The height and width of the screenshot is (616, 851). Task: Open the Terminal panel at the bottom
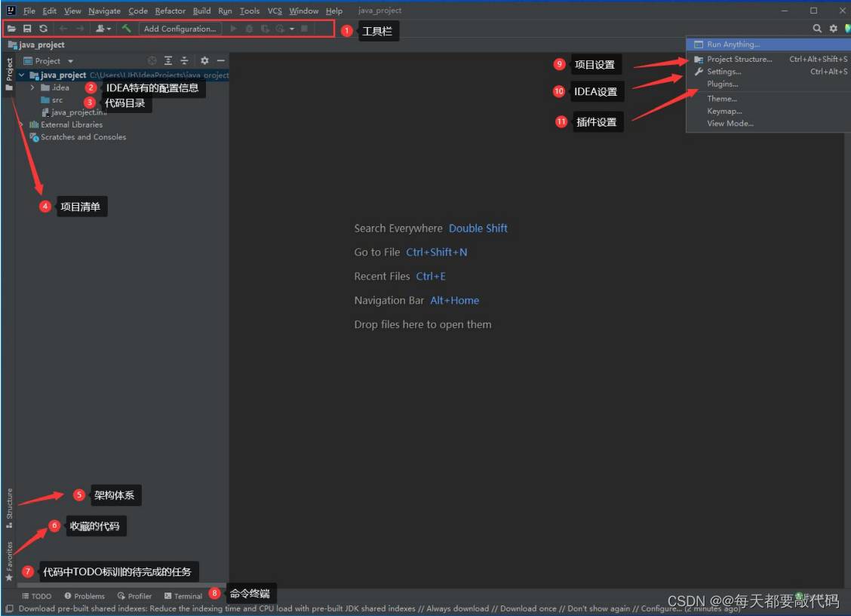coord(182,596)
